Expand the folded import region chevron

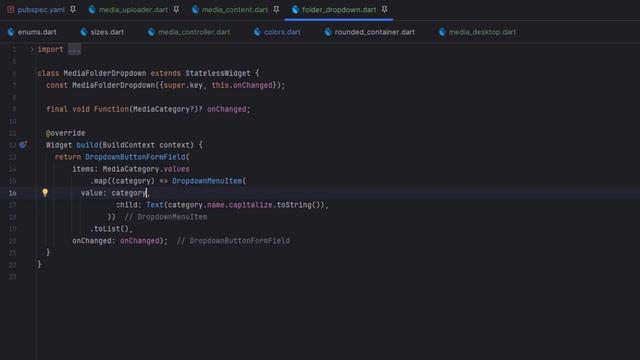point(32,49)
